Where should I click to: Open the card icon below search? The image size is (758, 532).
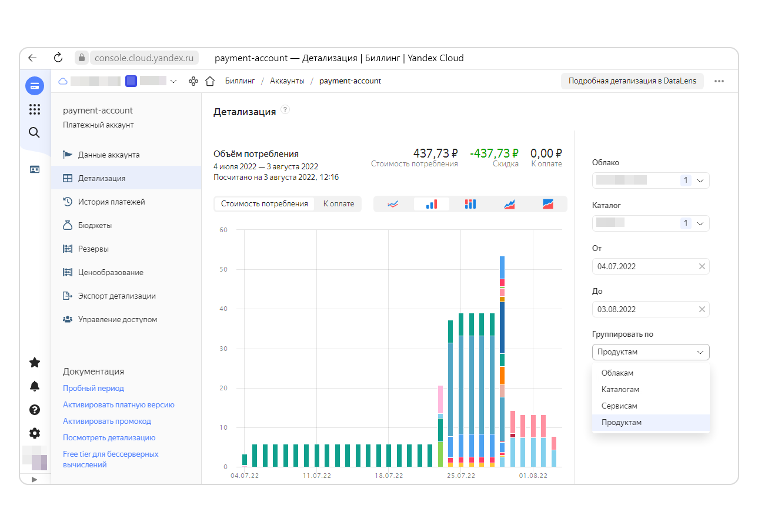coord(35,169)
